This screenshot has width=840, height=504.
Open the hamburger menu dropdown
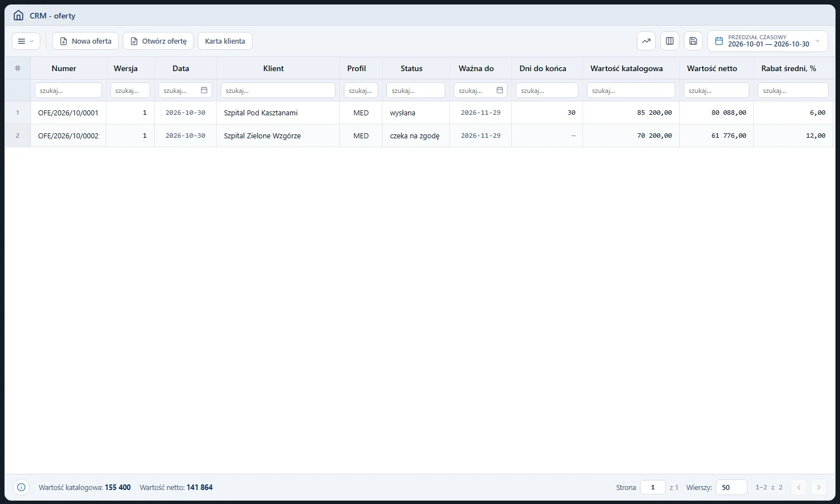26,41
